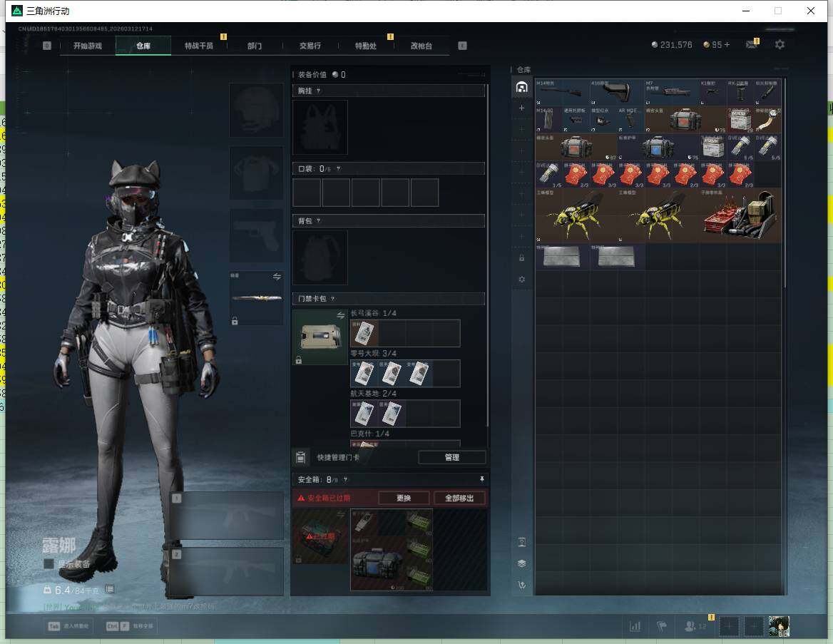Screen dimensions: 833x644
Task: Click the Ctrl F 转移全部 hint button
Action: 131,626
